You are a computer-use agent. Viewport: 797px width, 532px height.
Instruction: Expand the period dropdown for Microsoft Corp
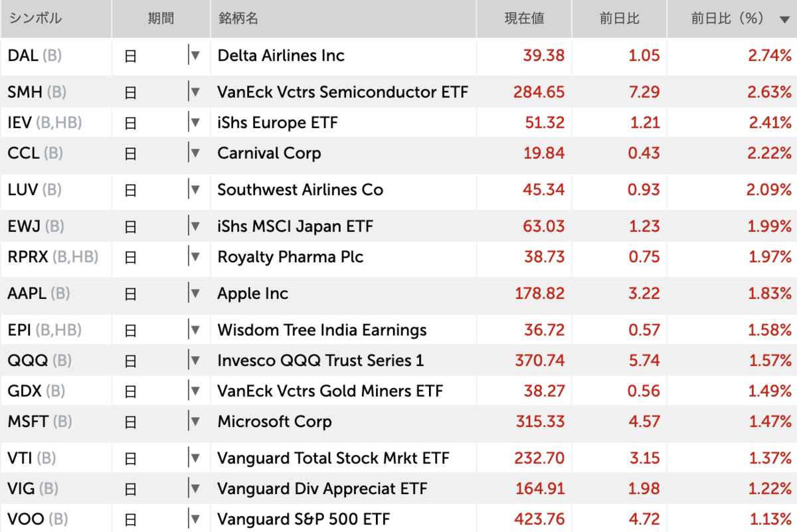(195, 421)
